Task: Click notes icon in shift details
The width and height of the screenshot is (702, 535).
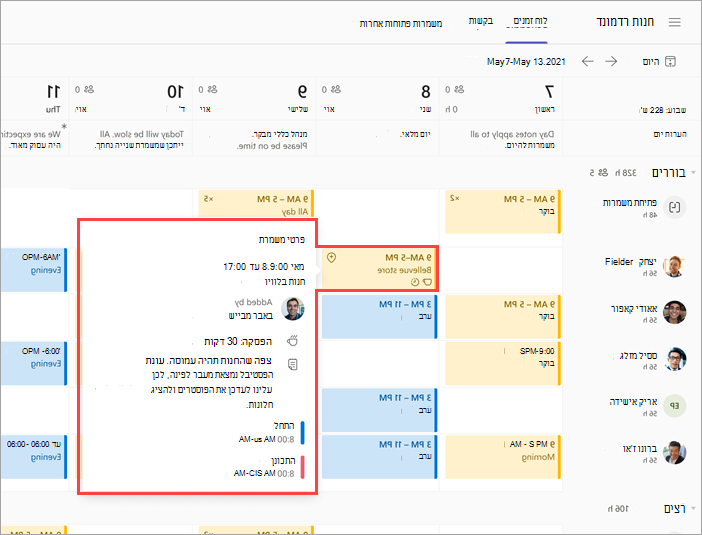Action: click(x=292, y=364)
